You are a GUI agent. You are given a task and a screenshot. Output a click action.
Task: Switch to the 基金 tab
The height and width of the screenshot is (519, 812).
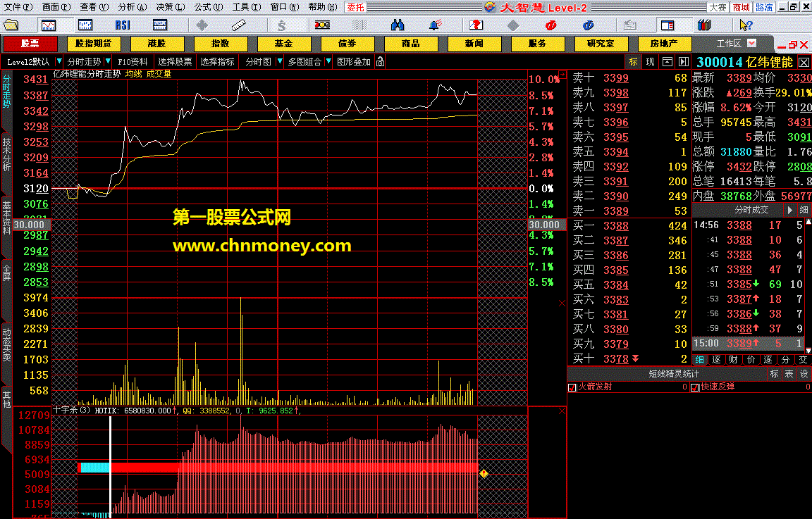tap(284, 44)
